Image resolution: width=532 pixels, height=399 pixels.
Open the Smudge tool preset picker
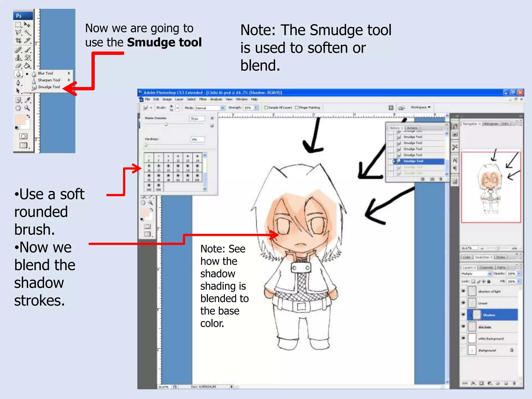[x=147, y=108]
